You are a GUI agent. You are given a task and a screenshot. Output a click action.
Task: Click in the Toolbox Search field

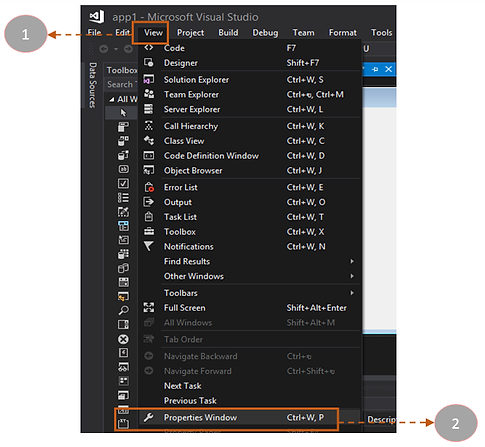click(x=121, y=84)
